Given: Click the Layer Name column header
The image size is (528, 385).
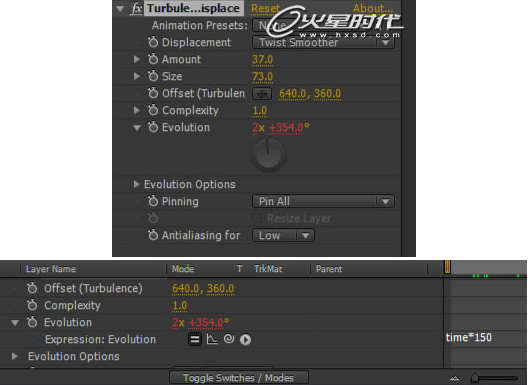Looking at the screenshot, I should [x=51, y=269].
